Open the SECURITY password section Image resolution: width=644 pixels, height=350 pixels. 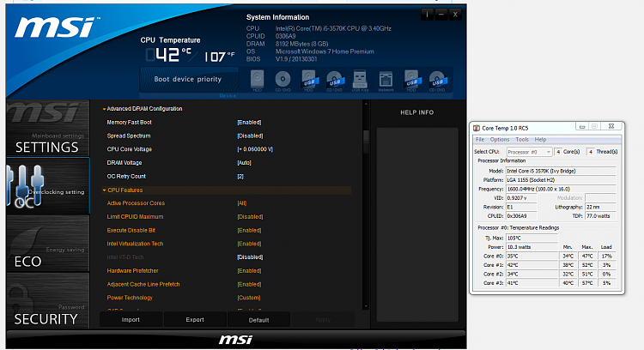47,300
